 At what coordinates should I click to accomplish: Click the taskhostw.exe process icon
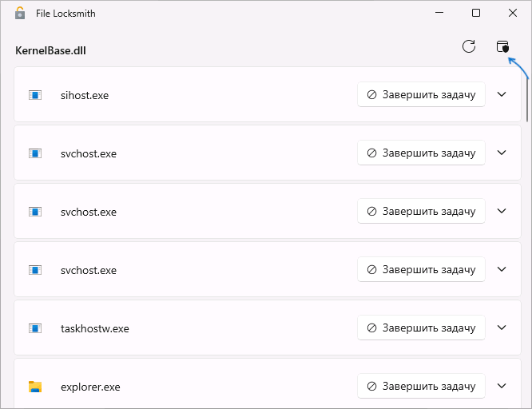(x=35, y=328)
